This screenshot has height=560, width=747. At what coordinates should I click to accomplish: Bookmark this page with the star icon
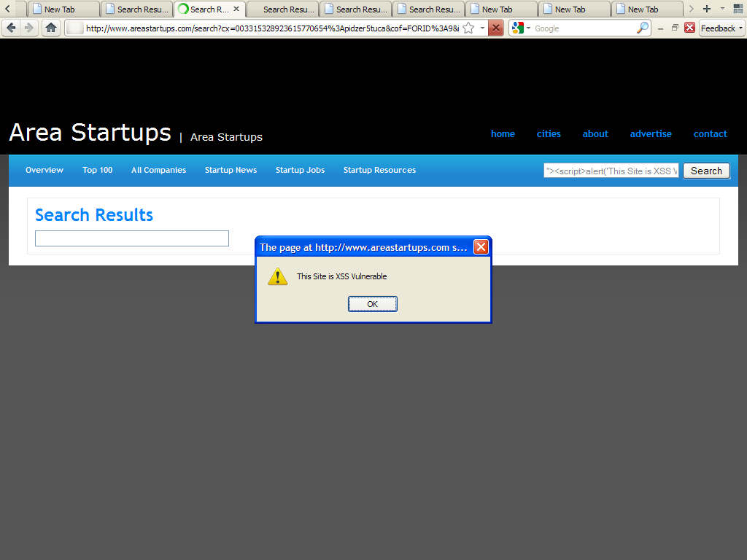[469, 28]
